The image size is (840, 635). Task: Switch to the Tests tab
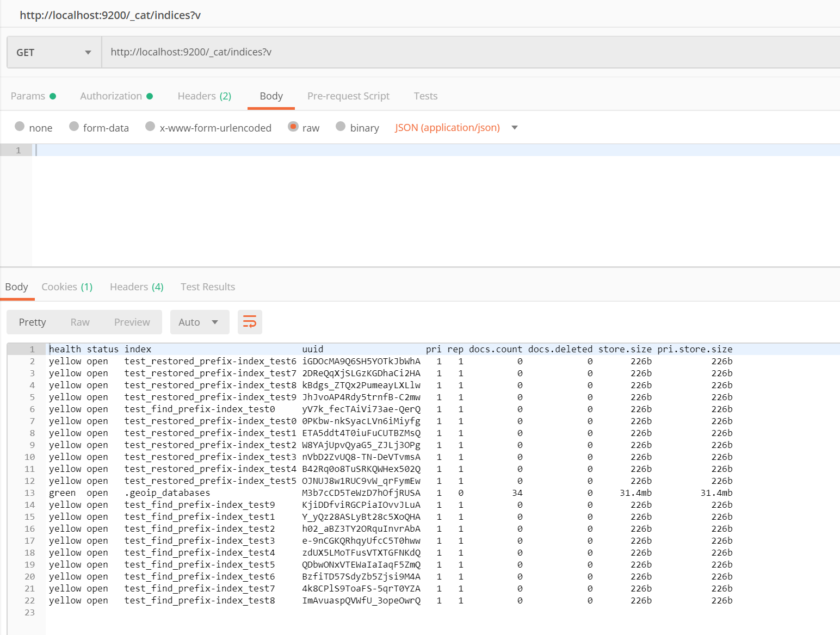425,96
